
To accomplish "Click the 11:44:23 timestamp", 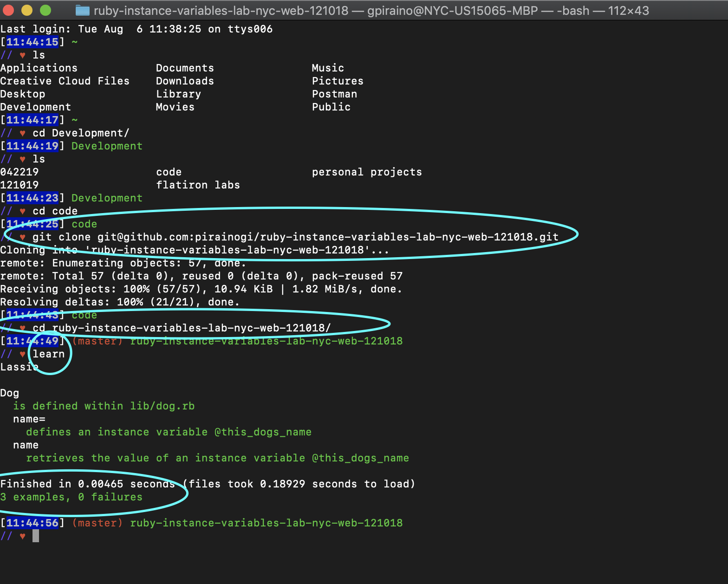I will click(x=32, y=198).
